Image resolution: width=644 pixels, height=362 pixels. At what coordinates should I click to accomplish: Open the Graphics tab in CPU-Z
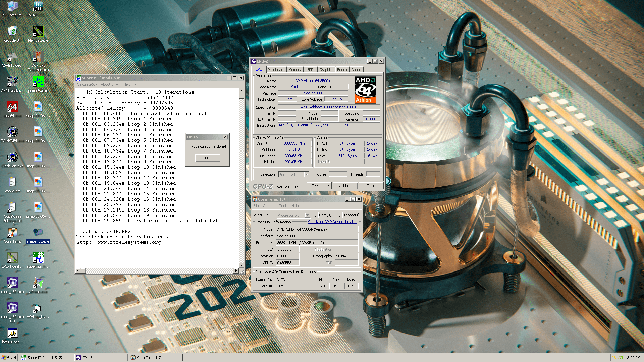(x=326, y=70)
